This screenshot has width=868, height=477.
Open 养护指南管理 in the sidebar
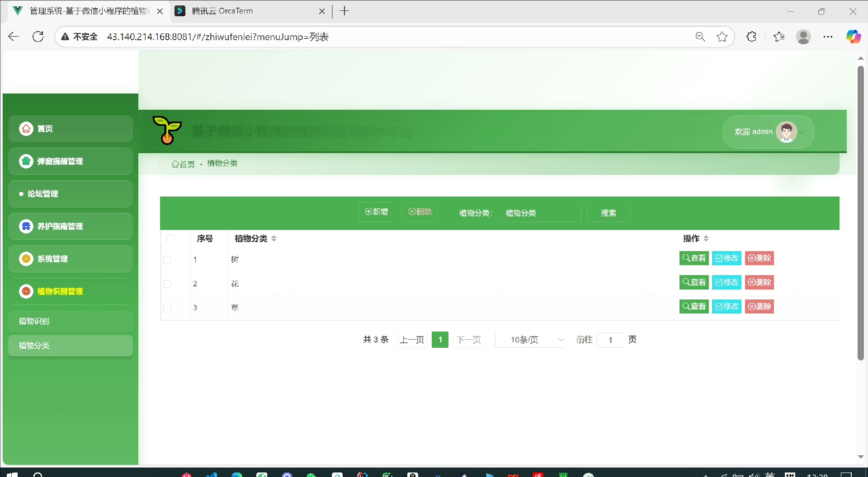point(71,226)
